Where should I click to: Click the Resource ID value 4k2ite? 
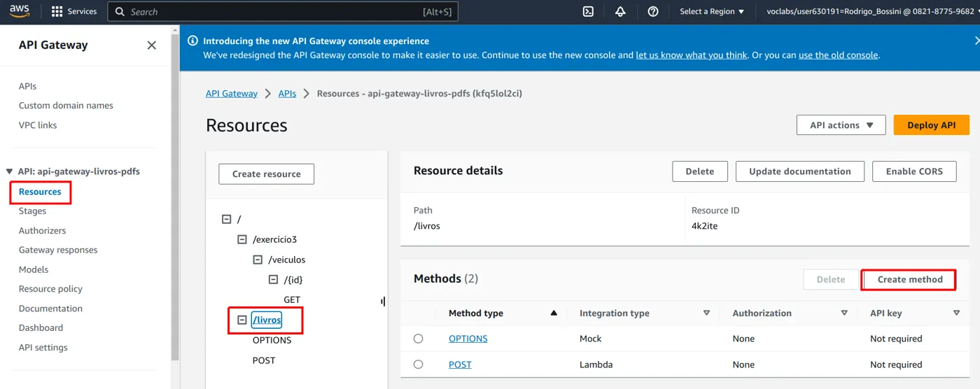click(x=704, y=226)
